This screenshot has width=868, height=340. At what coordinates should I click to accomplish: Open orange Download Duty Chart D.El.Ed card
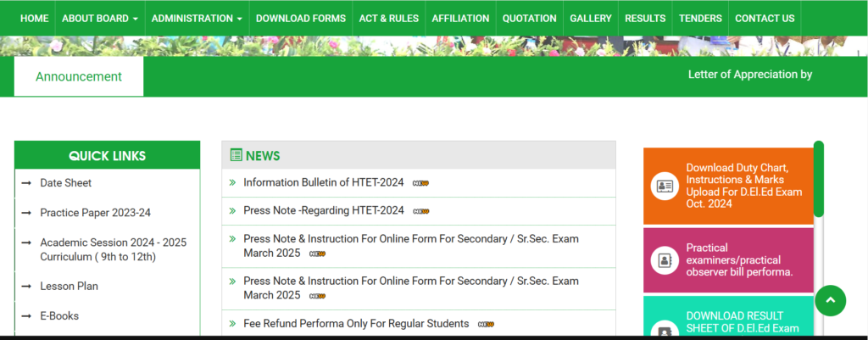(x=728, y=186)
